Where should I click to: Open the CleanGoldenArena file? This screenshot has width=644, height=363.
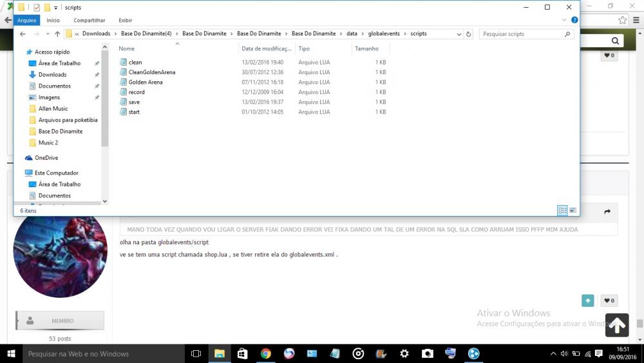click(151, 72)
